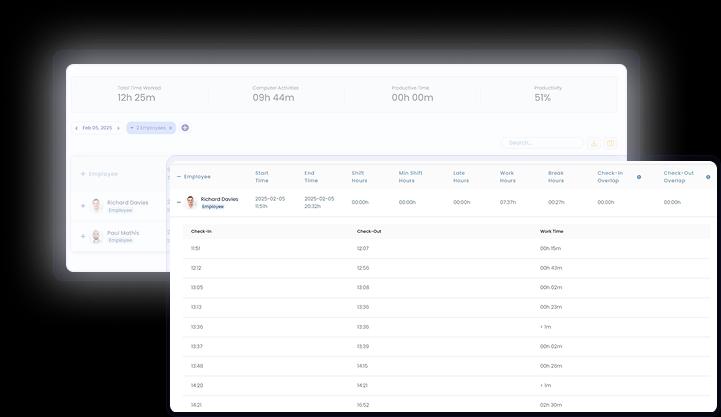This screenshot has height=417, width=721.
Task: Go to next date using right arrow
Action: point(118,128)
